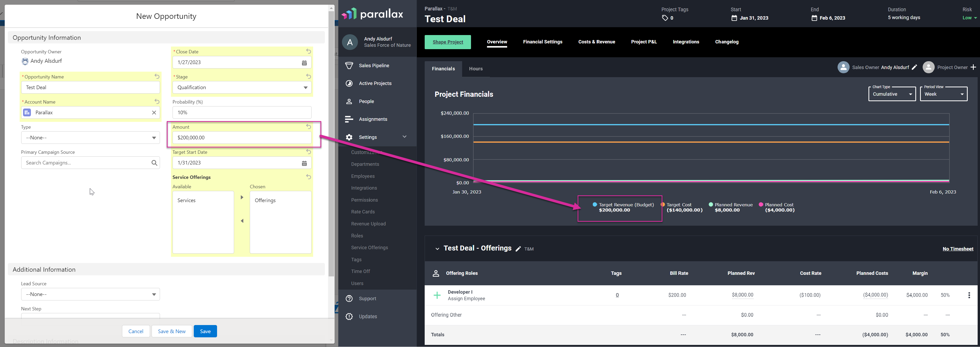
Task: Click the Project Tags tag icon
Action: click(665, 18)
